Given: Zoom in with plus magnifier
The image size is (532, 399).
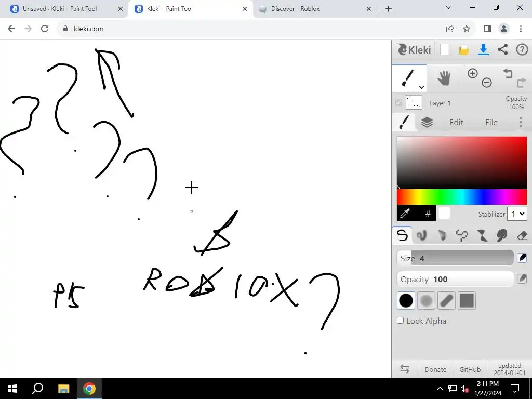Looking at the screenshot, I should [x=472, y=73].
